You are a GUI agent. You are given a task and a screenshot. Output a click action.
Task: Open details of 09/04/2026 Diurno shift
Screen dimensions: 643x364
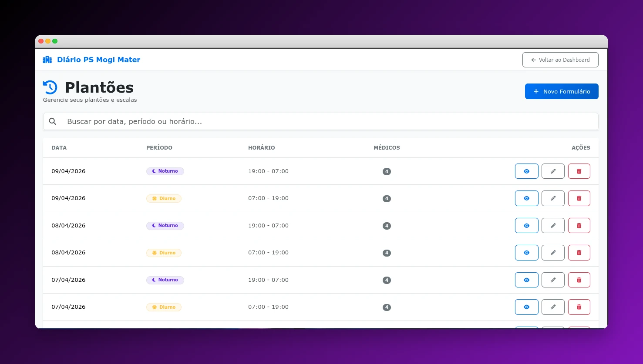(526, 198)
